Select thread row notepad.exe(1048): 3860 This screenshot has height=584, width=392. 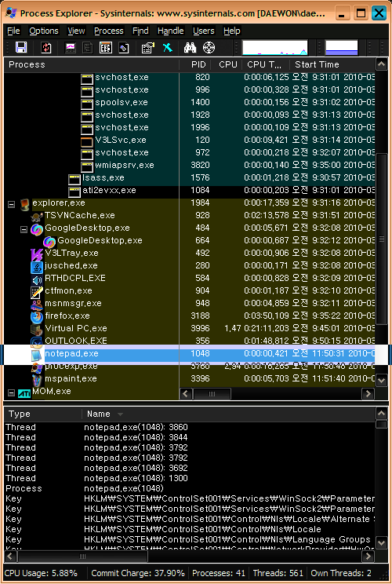[x=190, y=427]
